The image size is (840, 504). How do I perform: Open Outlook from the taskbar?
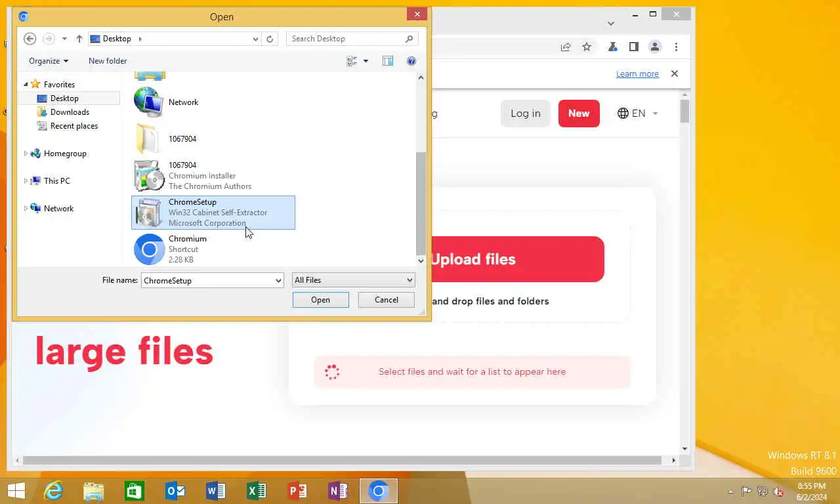pyautogui.click(x=175, y=491)
